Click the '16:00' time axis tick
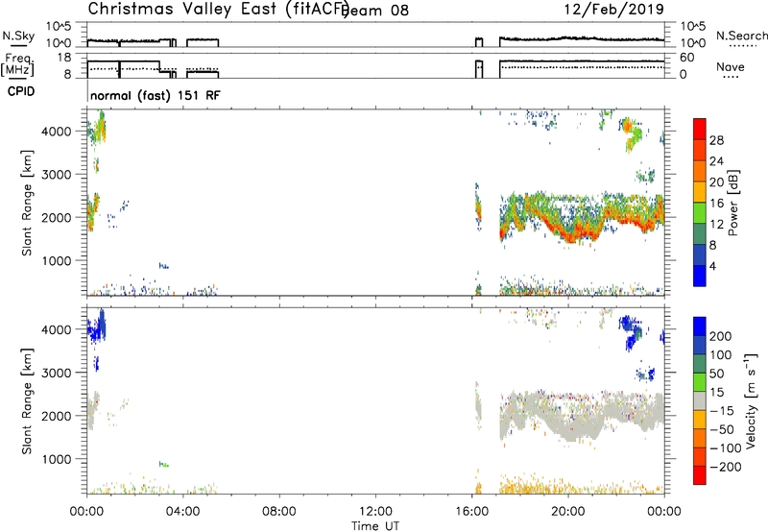The height and width of the screenshot is (532, 768). (471, 512)
